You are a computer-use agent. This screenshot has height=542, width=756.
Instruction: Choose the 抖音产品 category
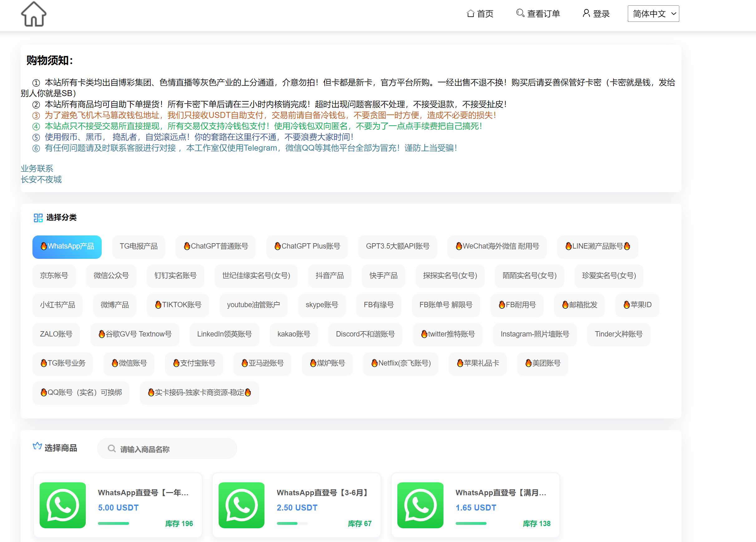pos(329,276)
